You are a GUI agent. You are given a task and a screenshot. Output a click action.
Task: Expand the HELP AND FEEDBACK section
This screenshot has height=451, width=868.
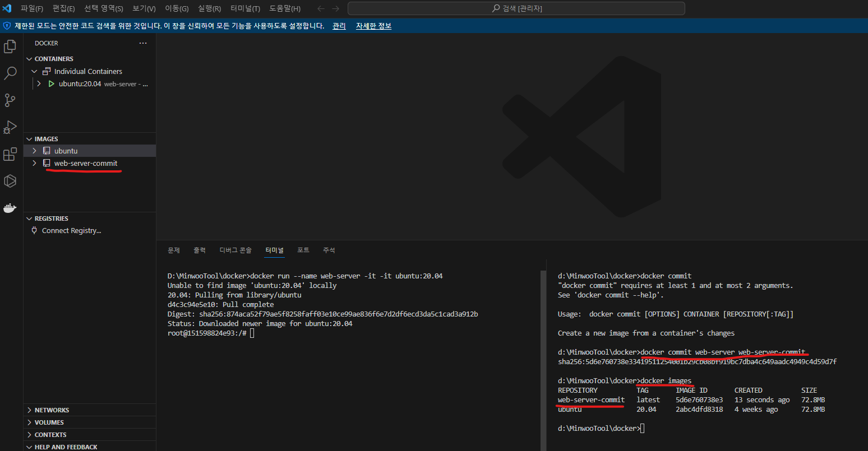(29, 447)
